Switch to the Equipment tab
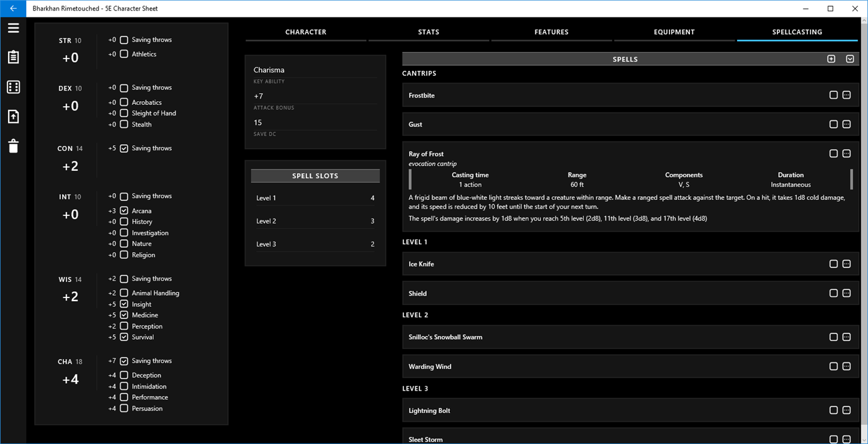 pos(674,32)
